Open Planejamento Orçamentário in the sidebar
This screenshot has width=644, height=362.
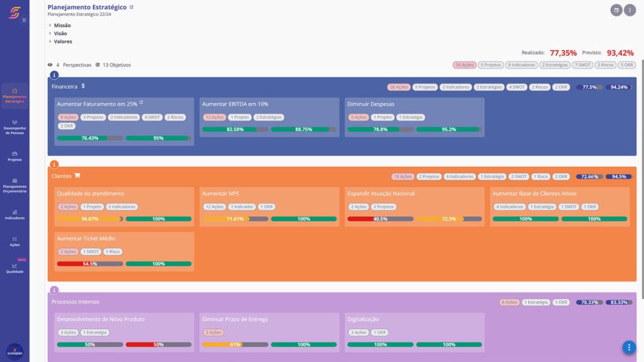[x=15, y=186]
